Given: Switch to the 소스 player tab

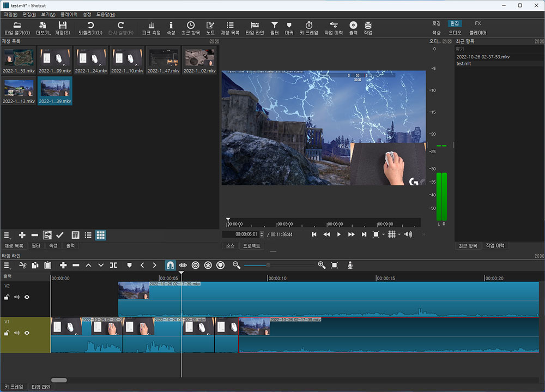Looking at the screenshot, I should tap(230, 246).
